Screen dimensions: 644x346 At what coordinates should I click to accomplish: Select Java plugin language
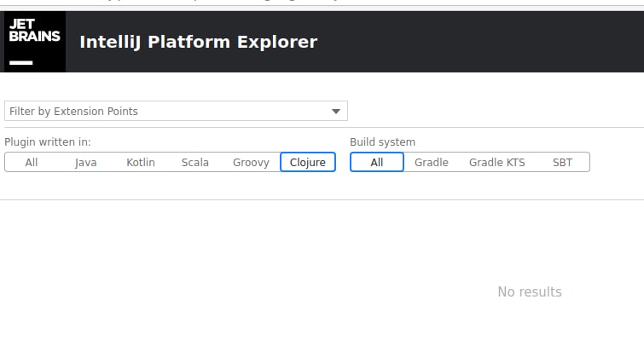86,162
